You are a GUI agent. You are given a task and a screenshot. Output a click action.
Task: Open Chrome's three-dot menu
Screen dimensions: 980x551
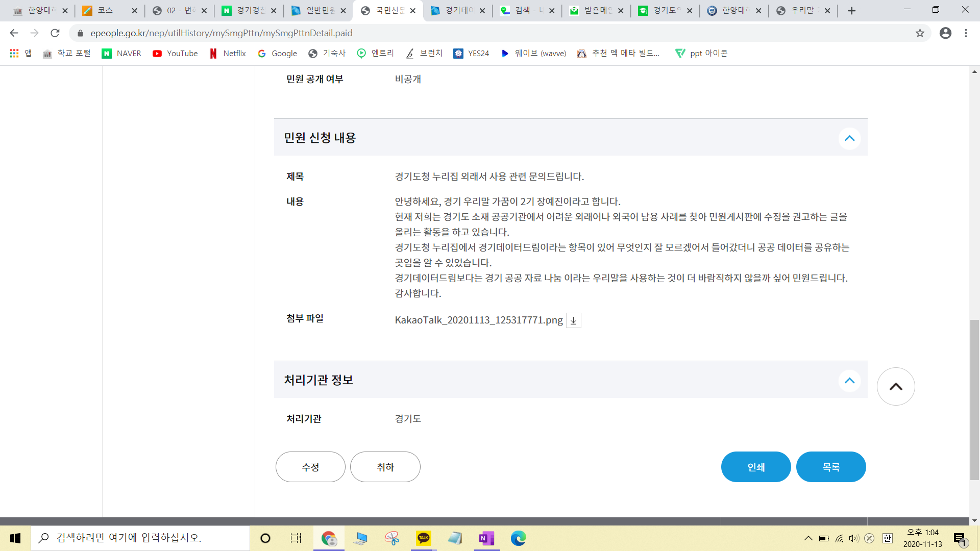[x=966, y=33]
